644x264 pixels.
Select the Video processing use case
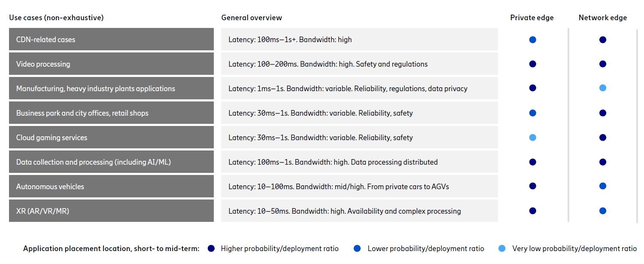(43, 64)
